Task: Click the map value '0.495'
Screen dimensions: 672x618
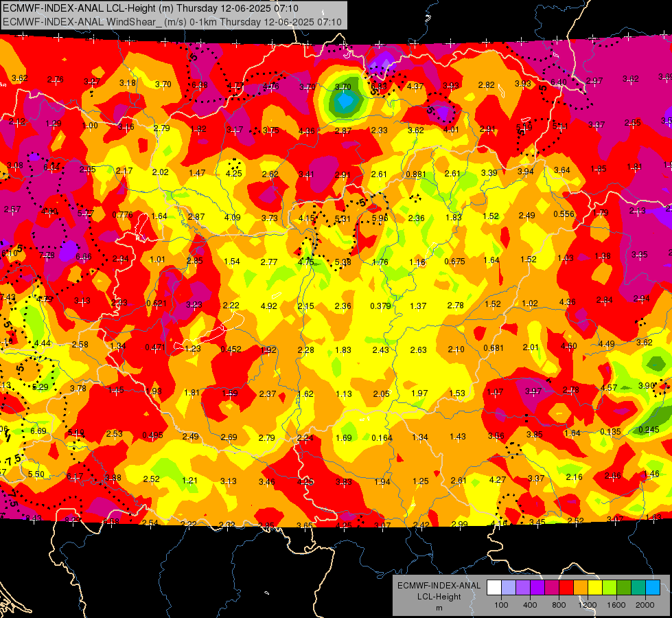Action: tap(152, 435)
